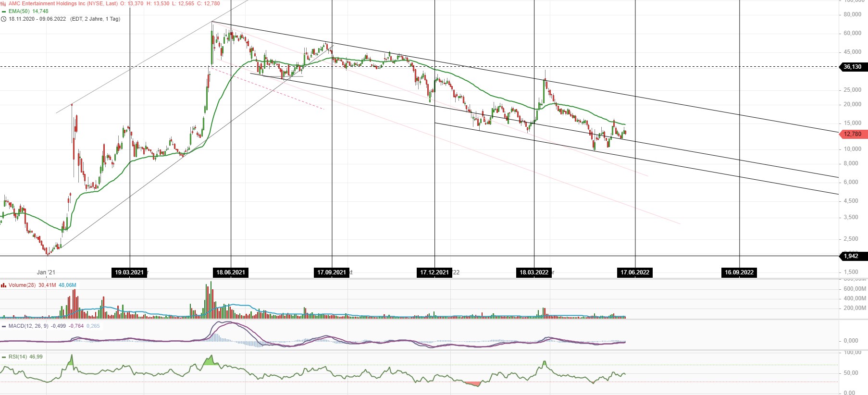868x395 pixels.
Task: Click the 8,000 price axis label
Action: point(851,163)
